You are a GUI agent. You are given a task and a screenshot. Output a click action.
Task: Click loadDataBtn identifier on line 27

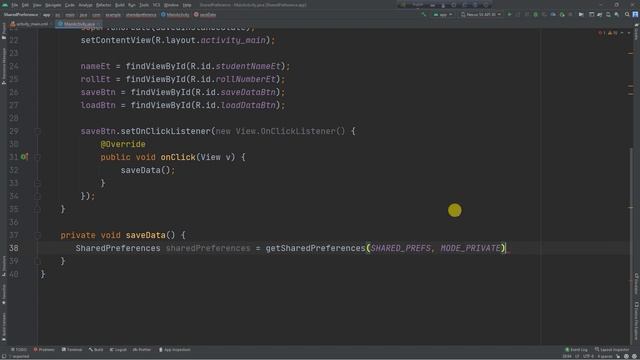(248, 105)
